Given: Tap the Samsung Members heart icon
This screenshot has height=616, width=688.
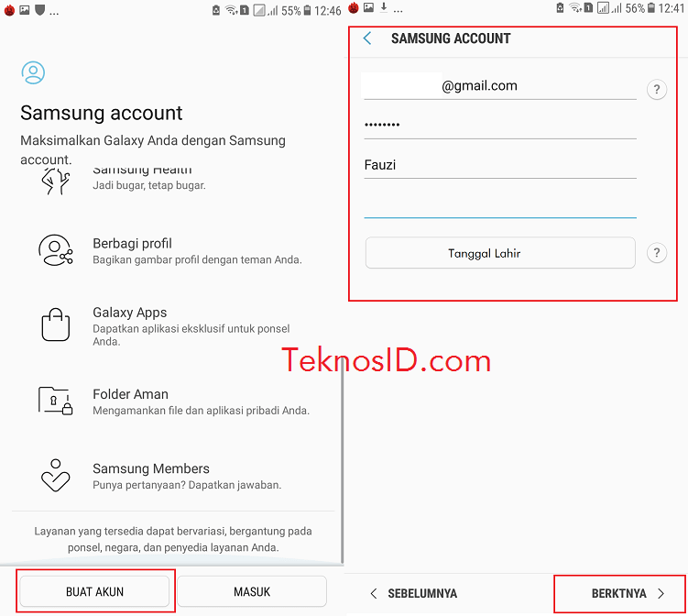Looking at the screenshot, I should [55, 476].
